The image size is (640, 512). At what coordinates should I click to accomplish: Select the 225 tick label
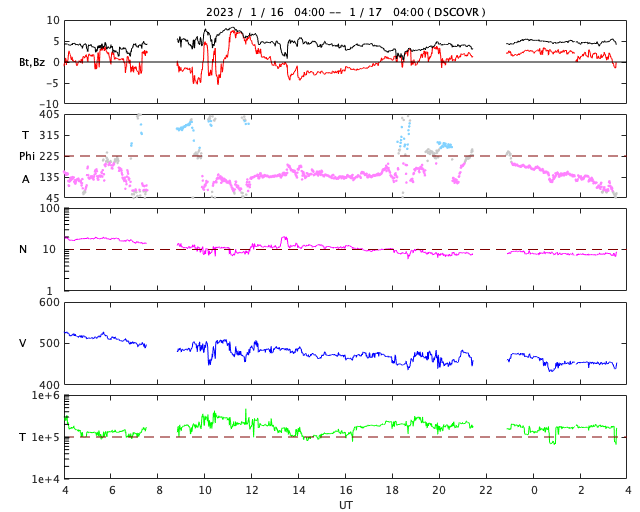pyautogui.click(x=49, y=156)
